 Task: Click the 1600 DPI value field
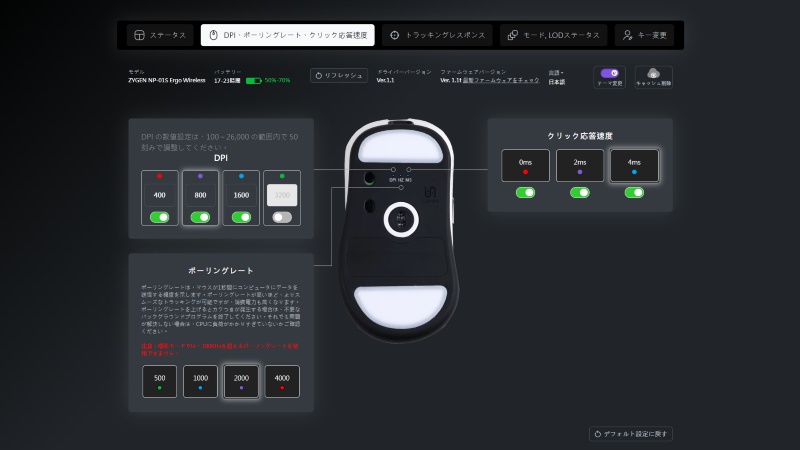[241, 195]
